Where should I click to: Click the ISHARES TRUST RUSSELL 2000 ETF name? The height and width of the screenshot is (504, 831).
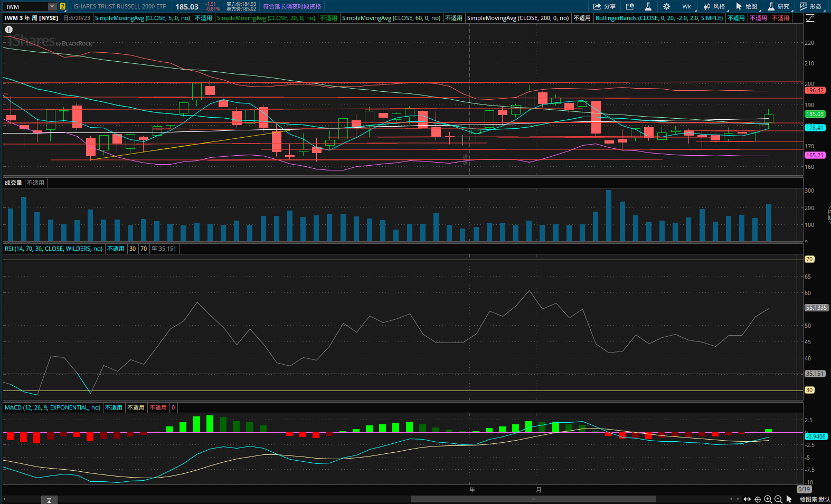[x=119, y=6]
